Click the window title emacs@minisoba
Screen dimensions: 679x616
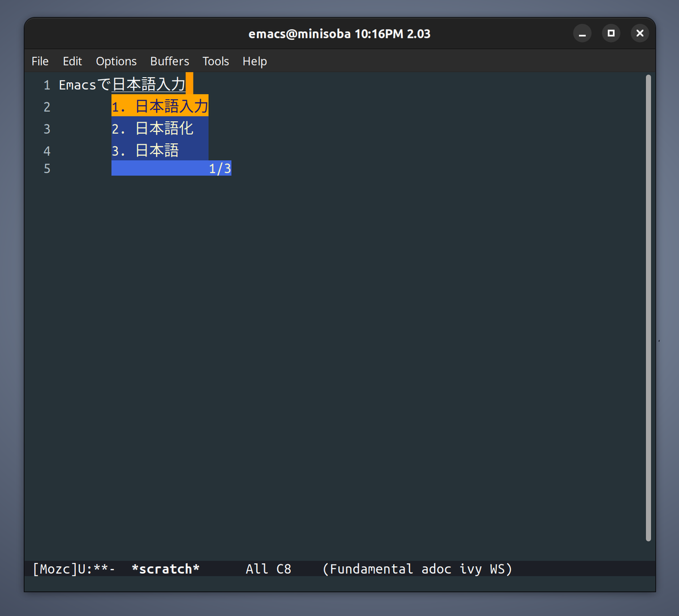pos(299,34)
